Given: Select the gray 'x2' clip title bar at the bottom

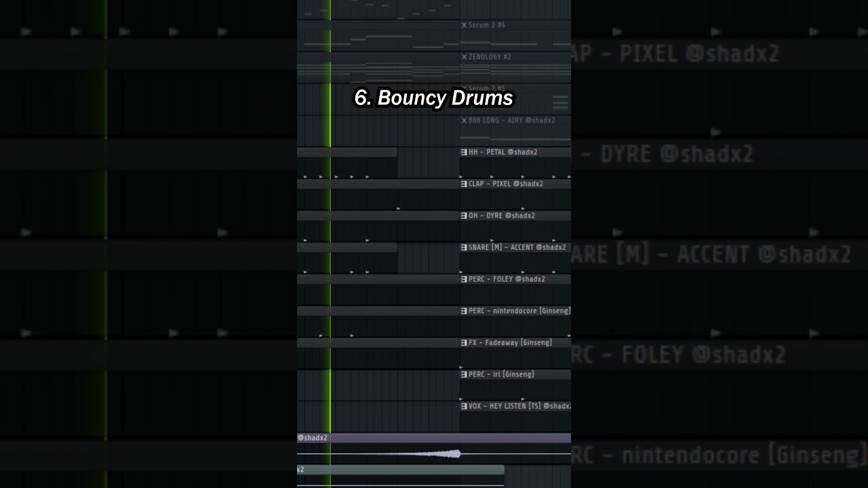Looking at the screenshot, I should (x=400, y=470).
